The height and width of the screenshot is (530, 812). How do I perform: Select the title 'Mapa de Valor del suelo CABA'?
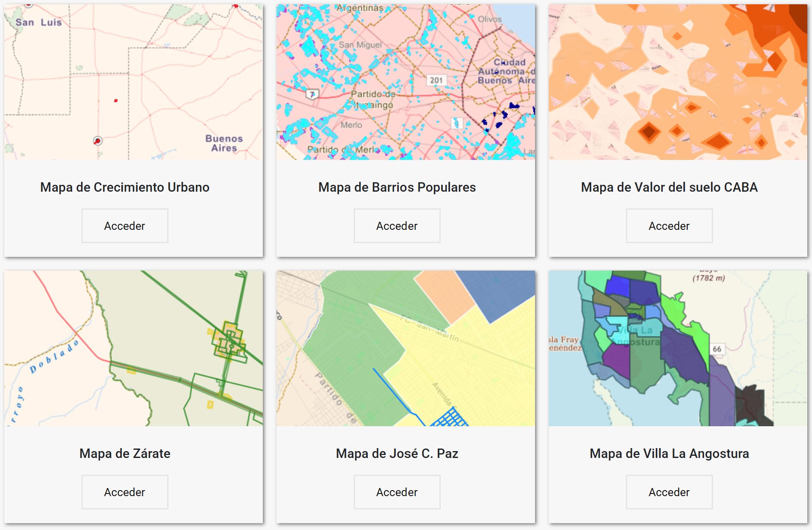(669, 187)
